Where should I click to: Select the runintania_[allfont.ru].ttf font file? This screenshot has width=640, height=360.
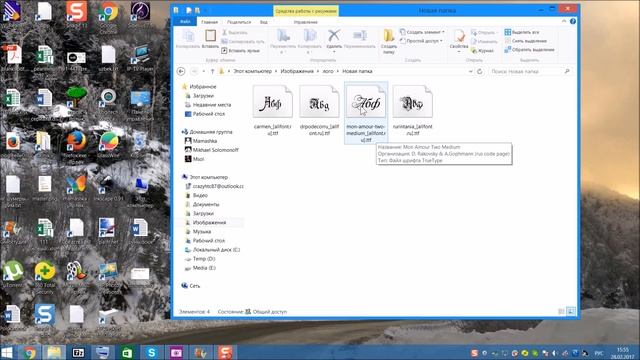tap(412, 110)
